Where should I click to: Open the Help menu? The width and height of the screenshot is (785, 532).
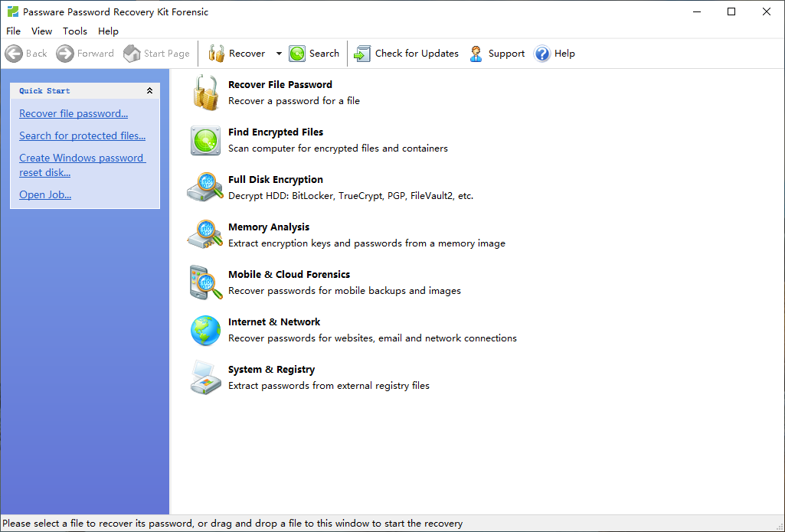point(108,31)
